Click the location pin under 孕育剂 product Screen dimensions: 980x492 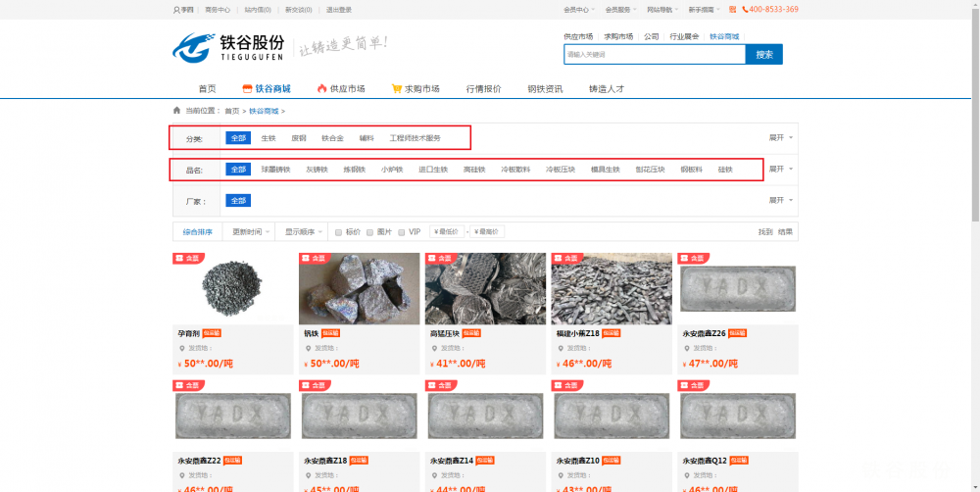point(182,348)
